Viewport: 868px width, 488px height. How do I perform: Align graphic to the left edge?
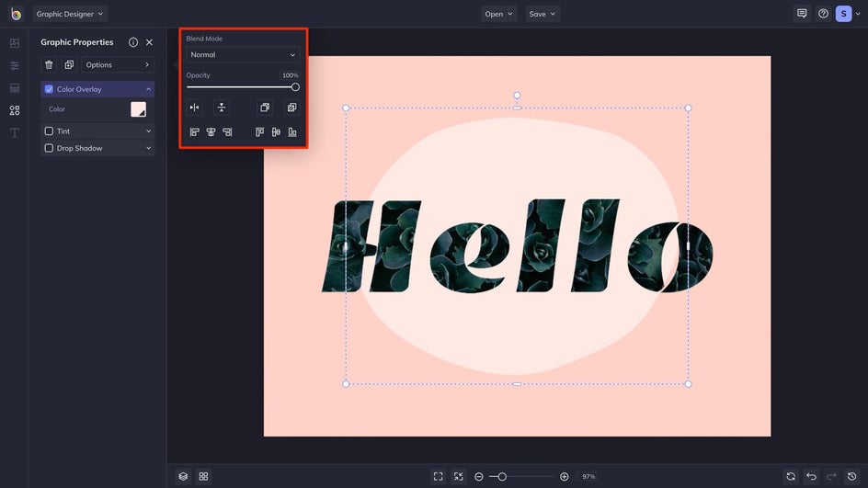(194, 132)
